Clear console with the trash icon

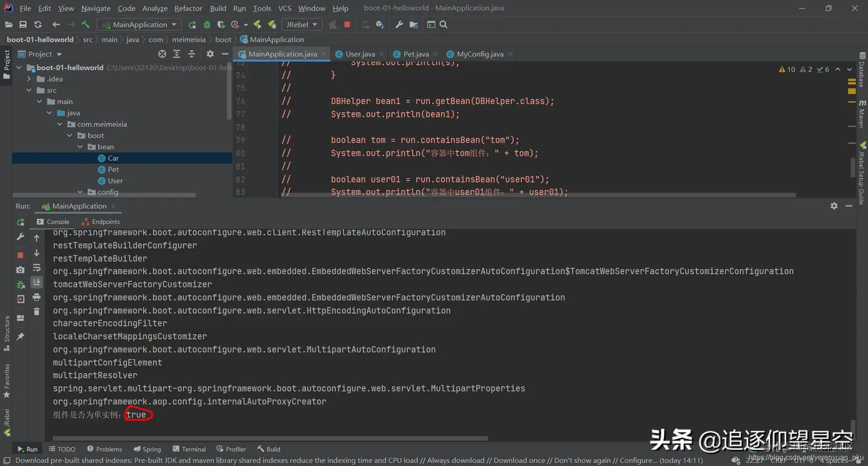point(37,311)
